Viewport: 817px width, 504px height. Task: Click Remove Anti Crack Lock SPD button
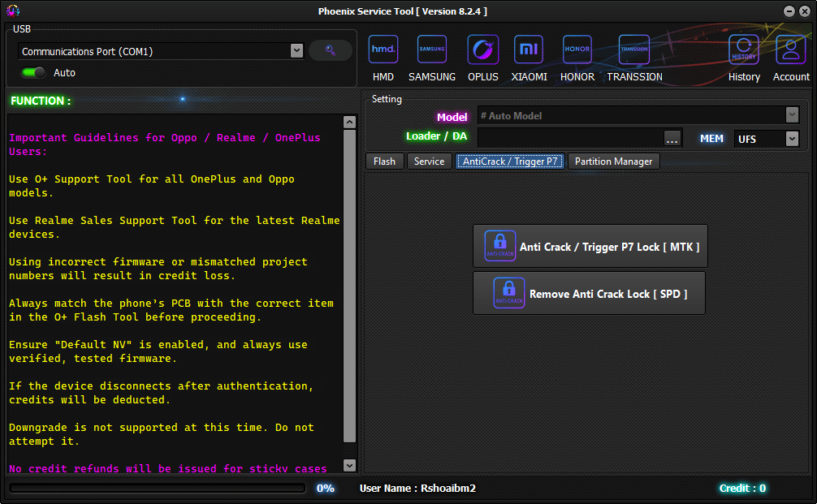pos(589,293)
